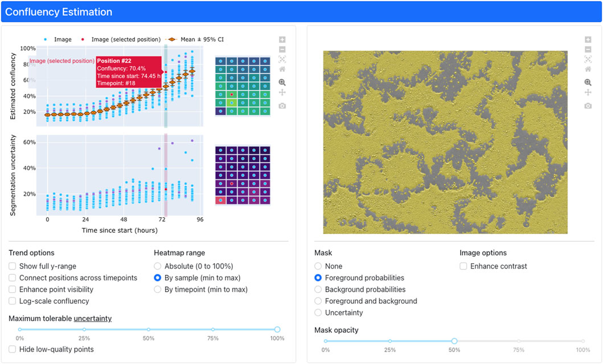Enable pan tool beside microscopy image

click(x=588, y=93)
